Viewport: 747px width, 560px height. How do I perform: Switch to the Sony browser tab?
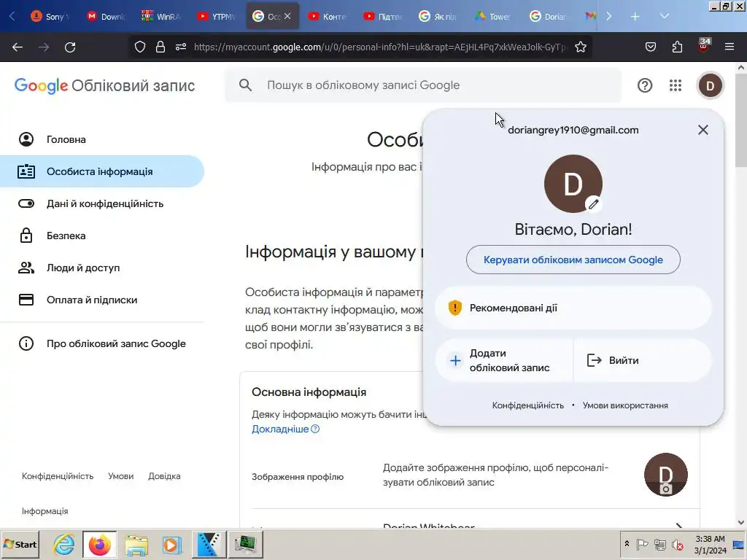point(50,17)
